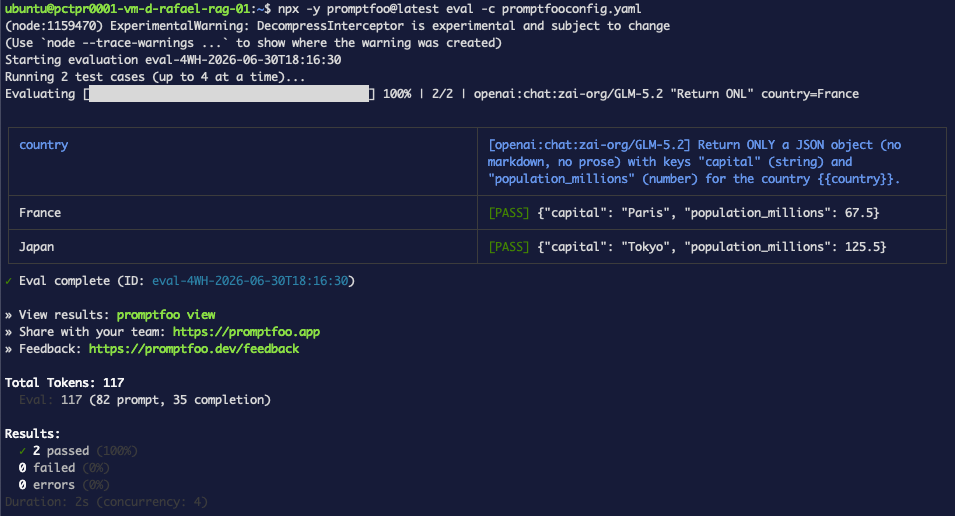Click the '100% | 2/2' progress text
Viewport: 955px width, 516px height.
(x=418, y=94)
